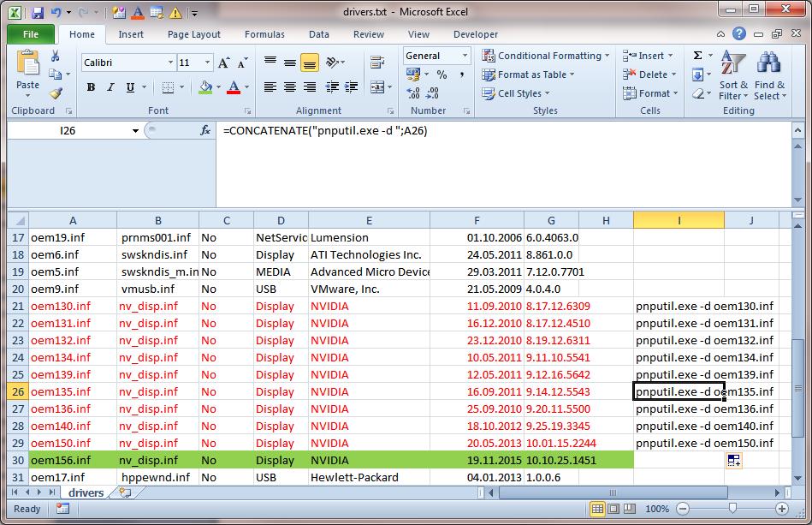Click the Format as Table button
Image resolution: width=812 pixels, height=525 pixels.
point(530,75)
